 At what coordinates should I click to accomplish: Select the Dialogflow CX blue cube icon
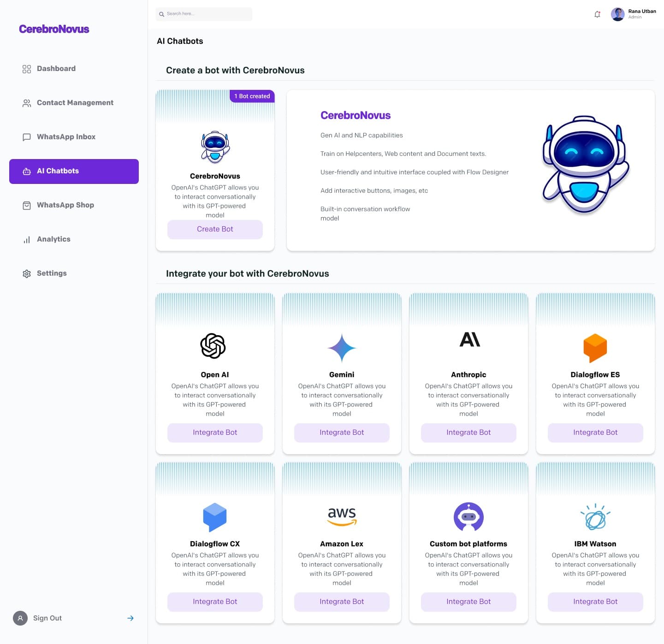click(214, 517)
